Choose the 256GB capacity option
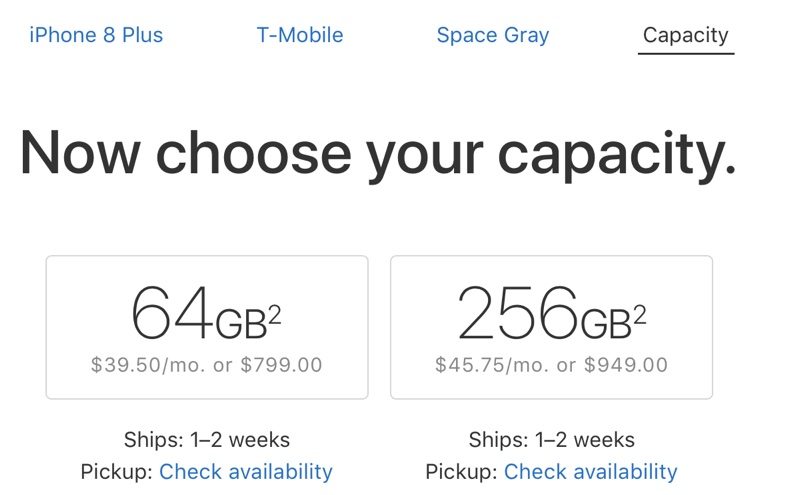The width and height of the screenshot is (800, 495). 551,327
